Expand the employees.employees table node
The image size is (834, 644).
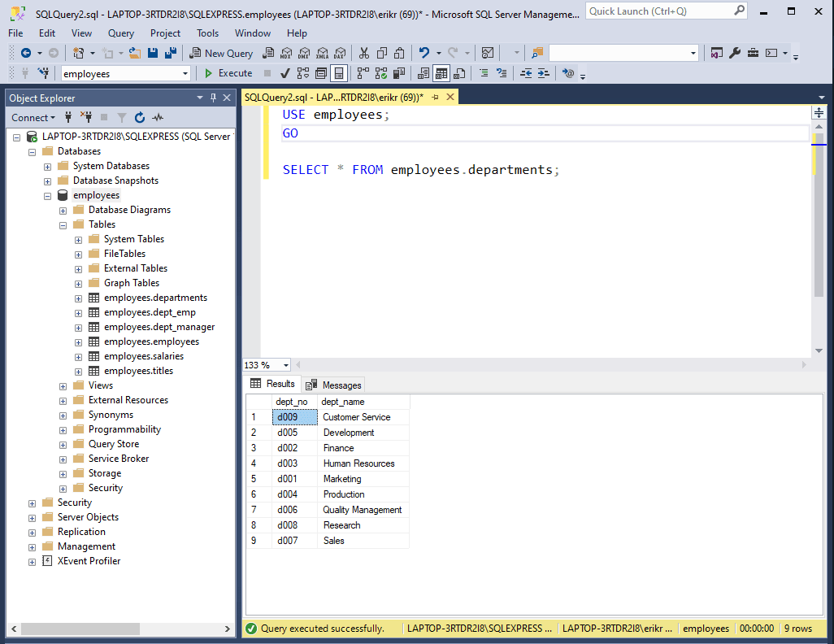coord(78,341)
